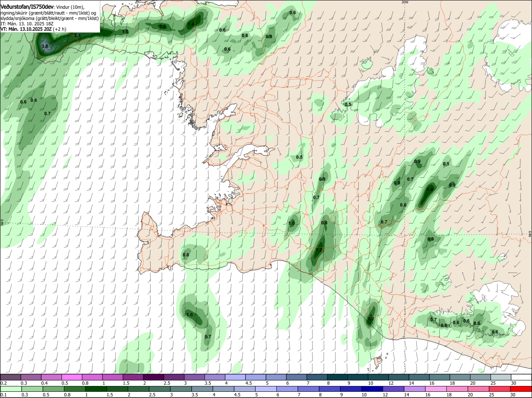Image resolution: width=532 pixels, height=398 pixels.
Task: Click the 3.8 precipitation maximum label
Action: click(45, 46)
